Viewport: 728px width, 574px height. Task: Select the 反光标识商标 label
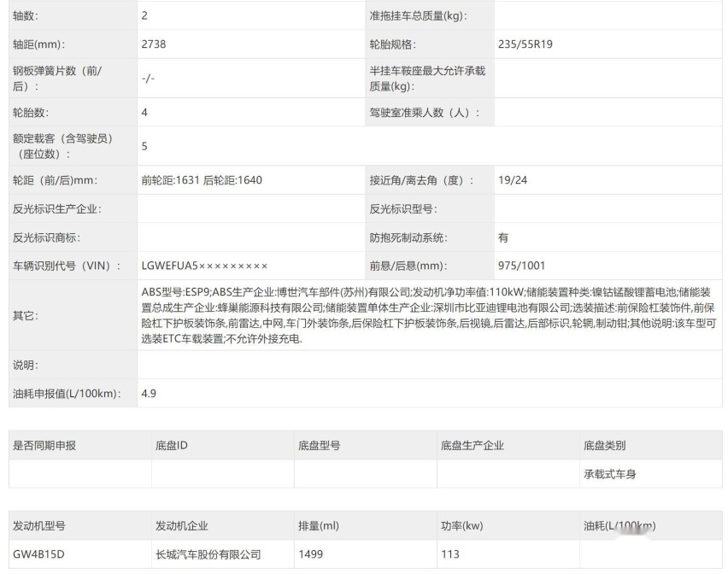tap(46, 238)
